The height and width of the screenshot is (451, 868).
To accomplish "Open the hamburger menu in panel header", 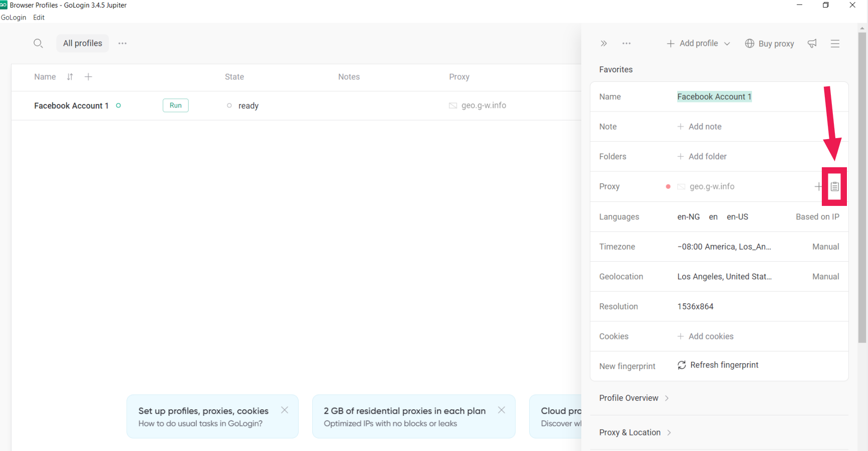I will tap(835, 44).
